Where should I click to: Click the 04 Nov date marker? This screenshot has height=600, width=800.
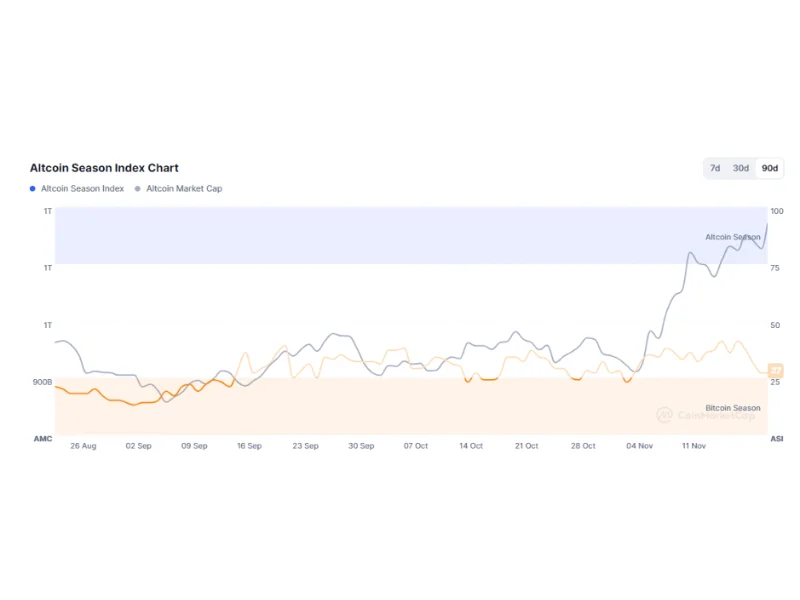point(639,446)
